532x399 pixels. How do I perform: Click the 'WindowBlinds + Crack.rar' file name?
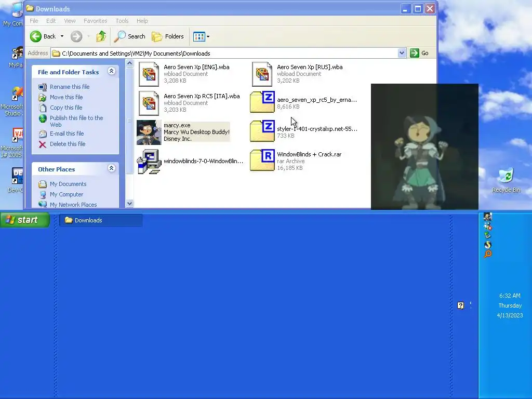pos(309,154)
